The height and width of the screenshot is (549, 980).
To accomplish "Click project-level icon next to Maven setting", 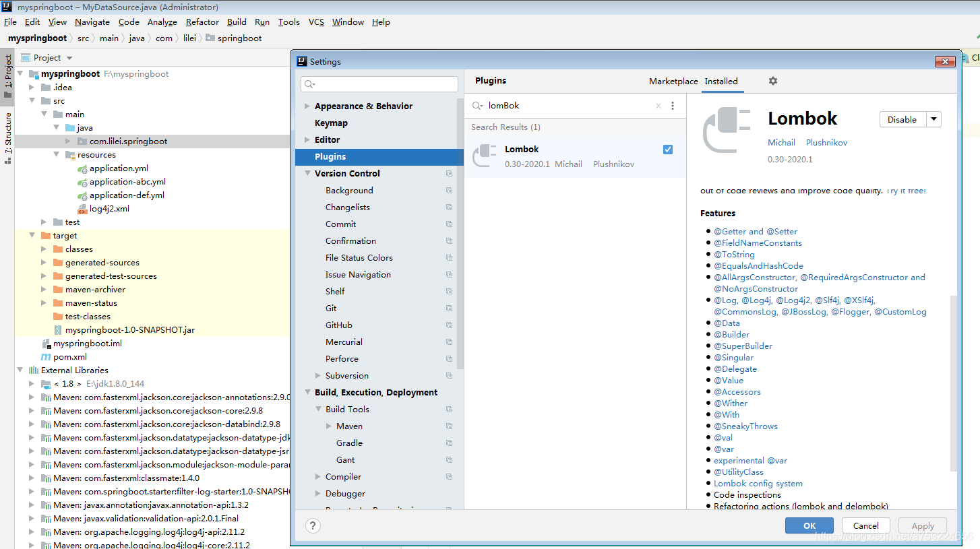I will [449, 426].
